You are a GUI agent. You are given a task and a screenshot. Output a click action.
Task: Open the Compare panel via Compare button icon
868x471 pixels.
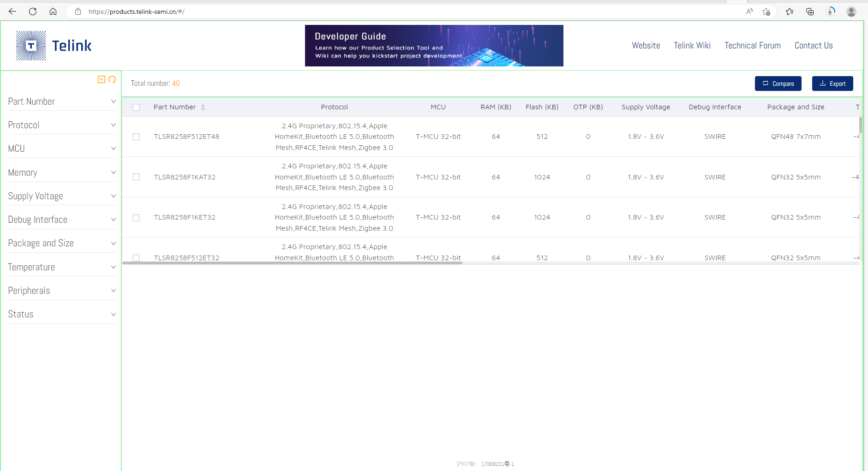766,83
